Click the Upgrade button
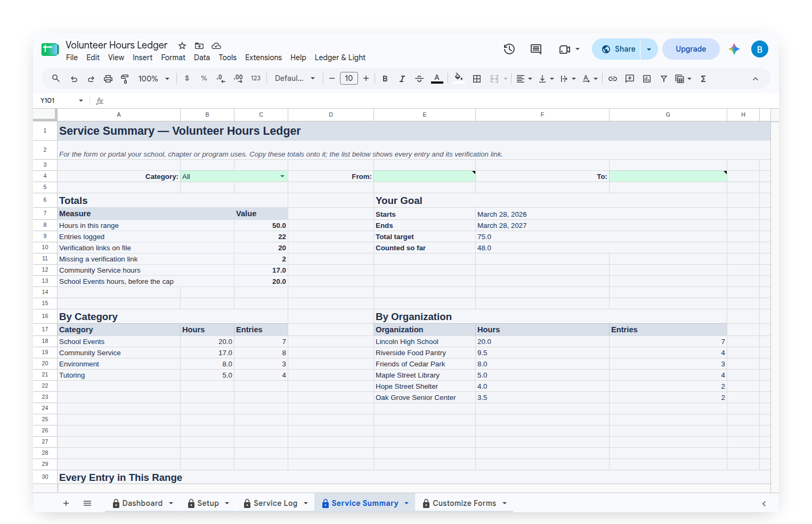Viewport: 812px width, 524px height. pyautogui.click(x=691, y=49)
